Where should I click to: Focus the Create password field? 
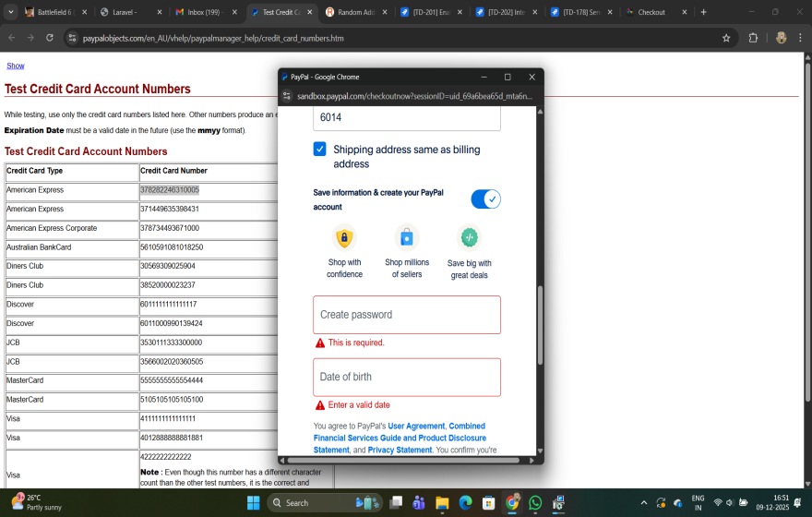(x=407, y=315)
